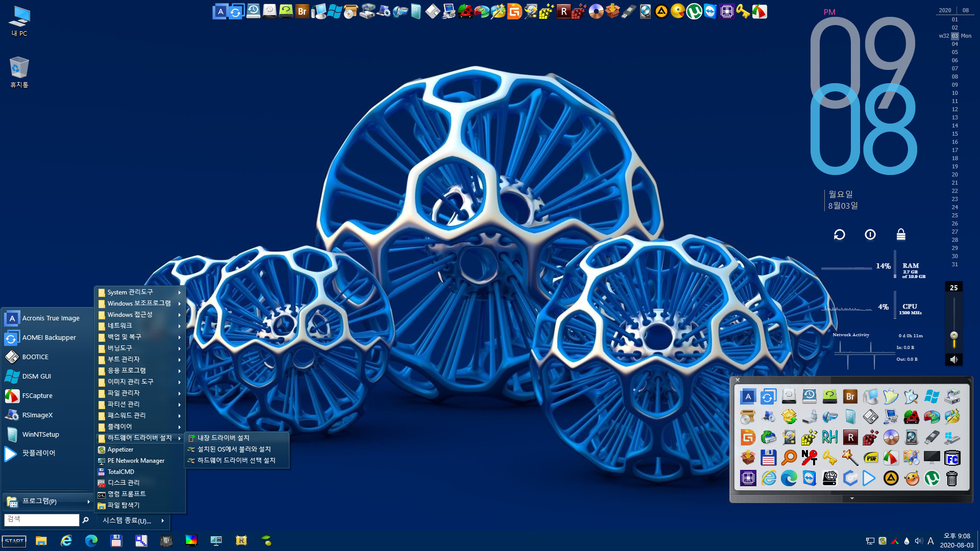The height and width of the screenshot is (551, 980).
Task: Toggle the IME letter A indicator in system tray
Action: point(930,541)
